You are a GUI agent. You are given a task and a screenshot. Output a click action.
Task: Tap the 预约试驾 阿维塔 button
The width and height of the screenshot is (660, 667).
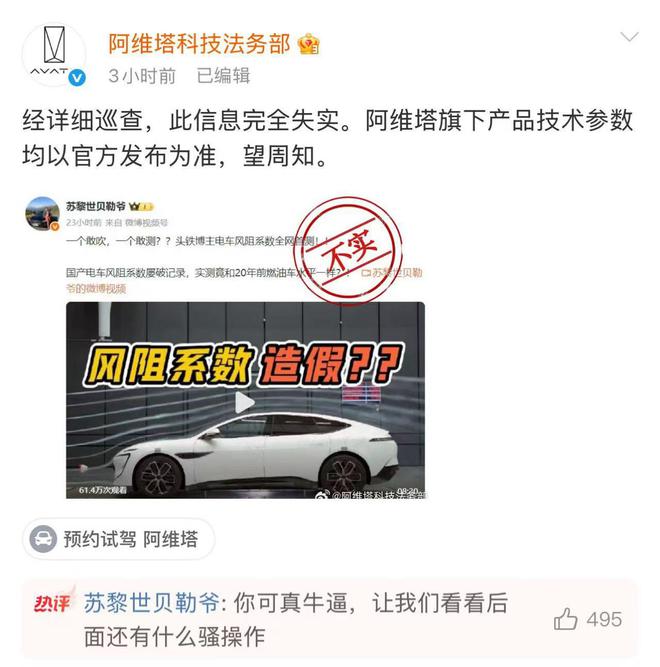(119, 539)
